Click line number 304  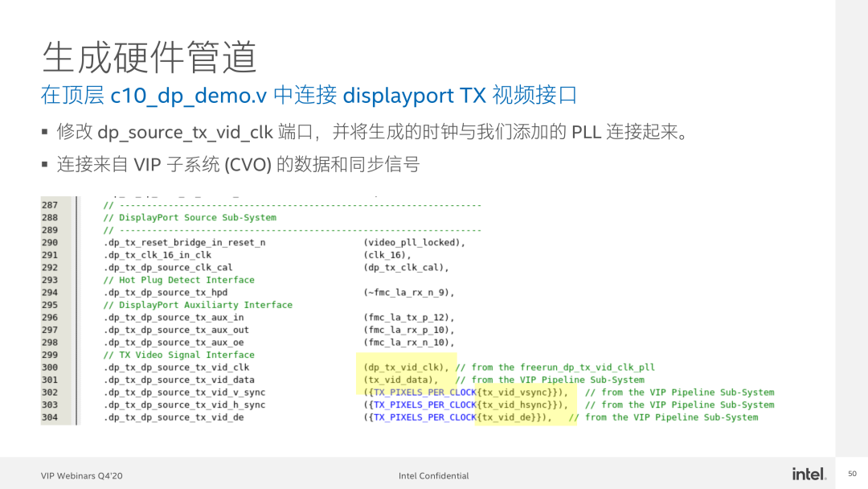point(49,417)
